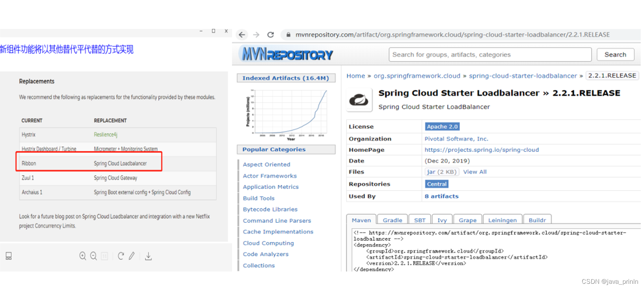
Task: Click the projects growth chart
Action: click(287, 114)
